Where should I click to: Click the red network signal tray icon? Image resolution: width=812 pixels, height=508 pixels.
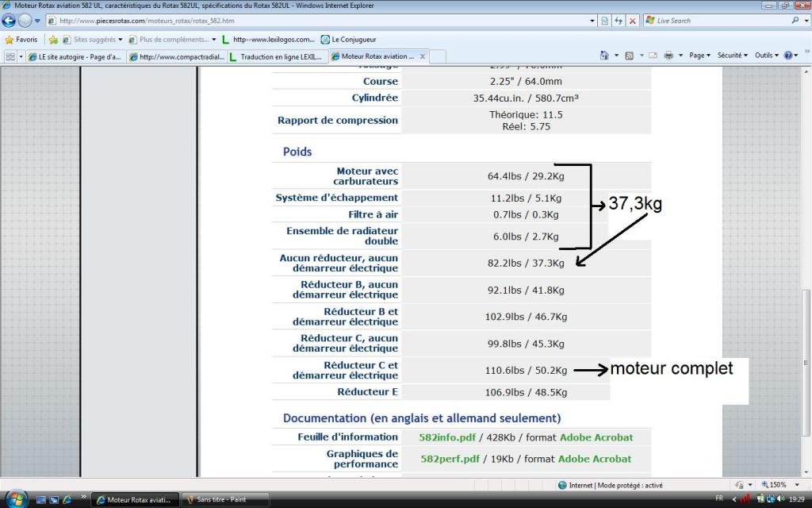pyautogui.click(x=745, y=498)
